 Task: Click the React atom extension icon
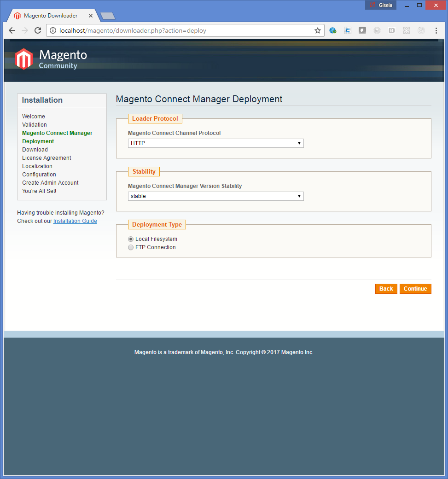click(407, 30)
